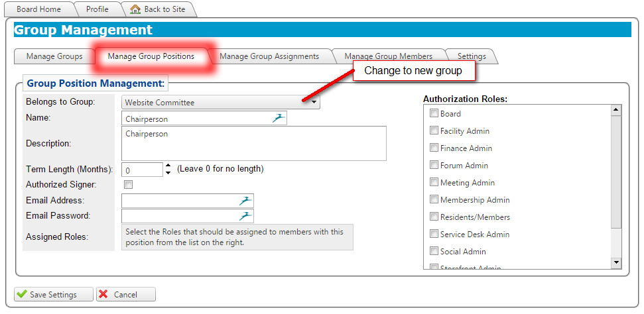Click the green checkmark Save icon
Screen dimensions: 644x314
point(21,295)
